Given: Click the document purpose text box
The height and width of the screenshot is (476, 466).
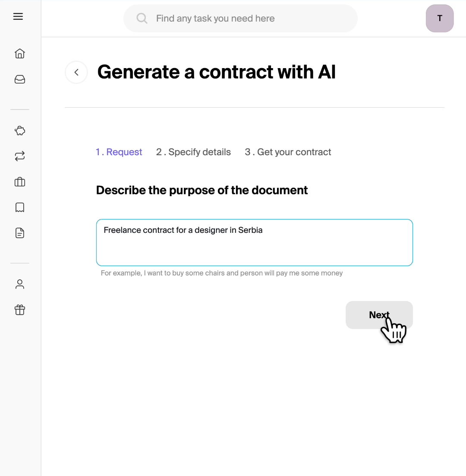Looking at the screenshot, I should (x=254, y=242).
